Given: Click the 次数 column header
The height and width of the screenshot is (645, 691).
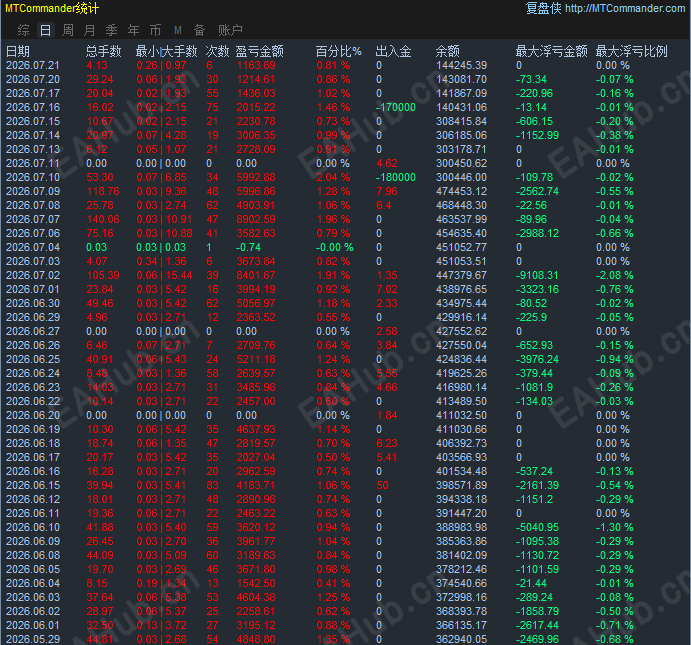Looking at the screenshot, I should (x=217, y=52).
